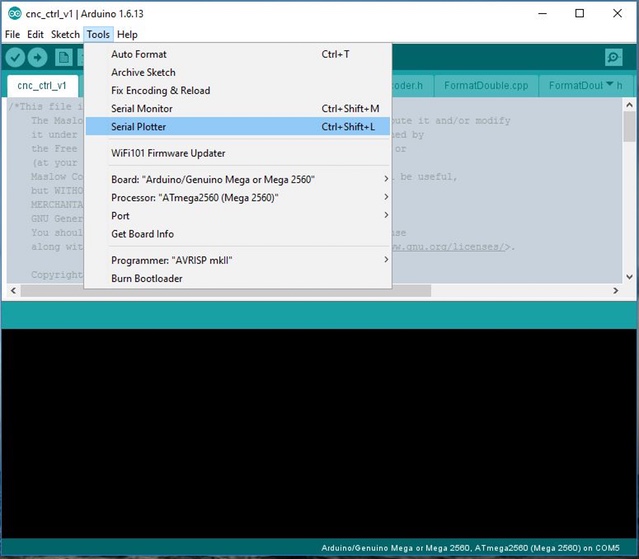The width and height of the screenshot is (639, 559).
Task: Close the Tools menu via its header
Action: [98, 35]
